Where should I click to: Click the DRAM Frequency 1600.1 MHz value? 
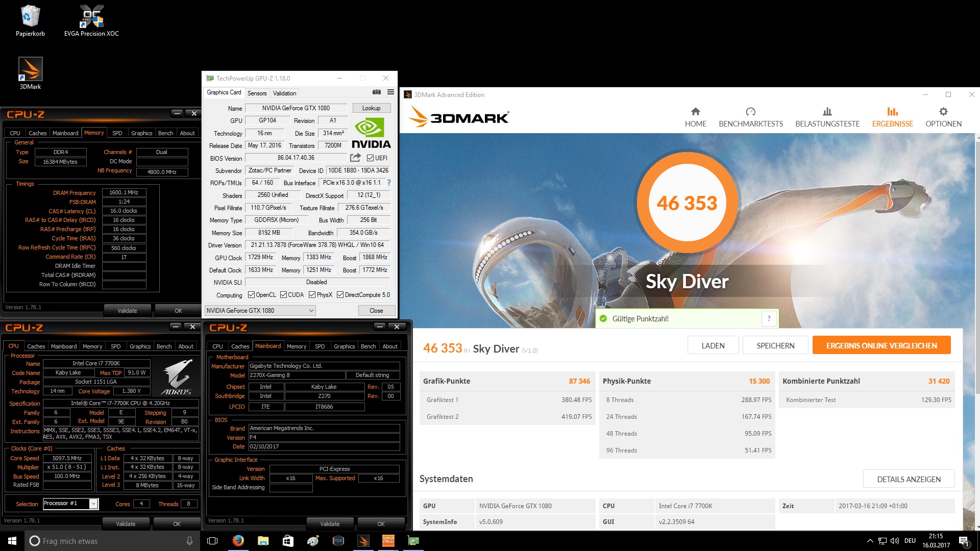pos(124,192)
